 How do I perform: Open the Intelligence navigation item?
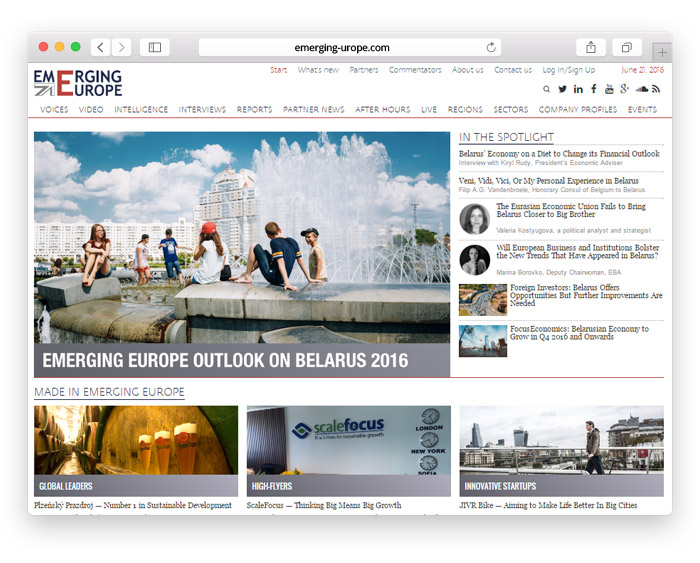click(141, 109)
